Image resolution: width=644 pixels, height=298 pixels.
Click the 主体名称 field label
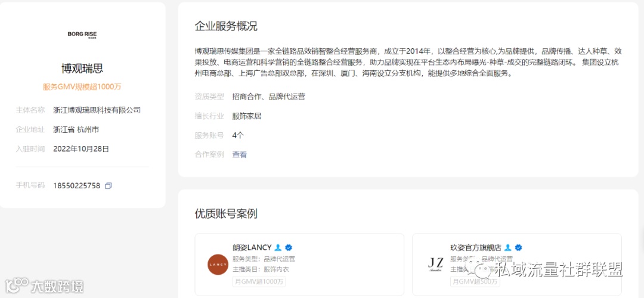coord(30,110)
